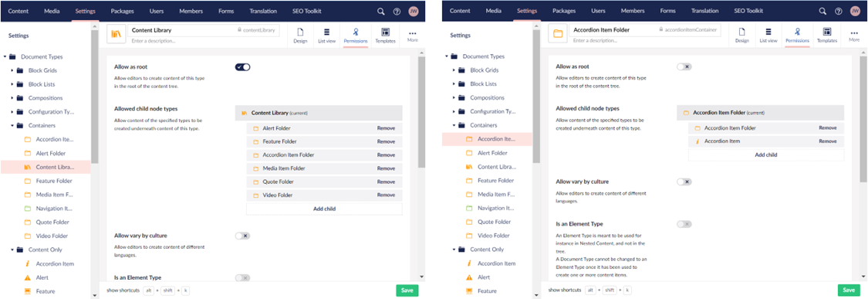Expand Block Grids in left window tree
This screenshot has height=299, width=868.
[12, 70]
